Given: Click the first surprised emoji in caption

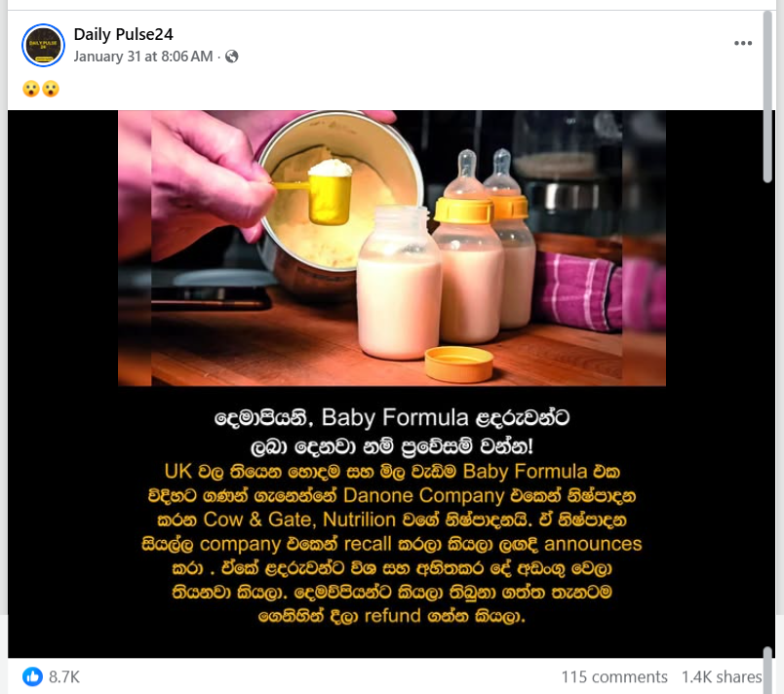Looking at the screenshot, I should tap(31, 89).
